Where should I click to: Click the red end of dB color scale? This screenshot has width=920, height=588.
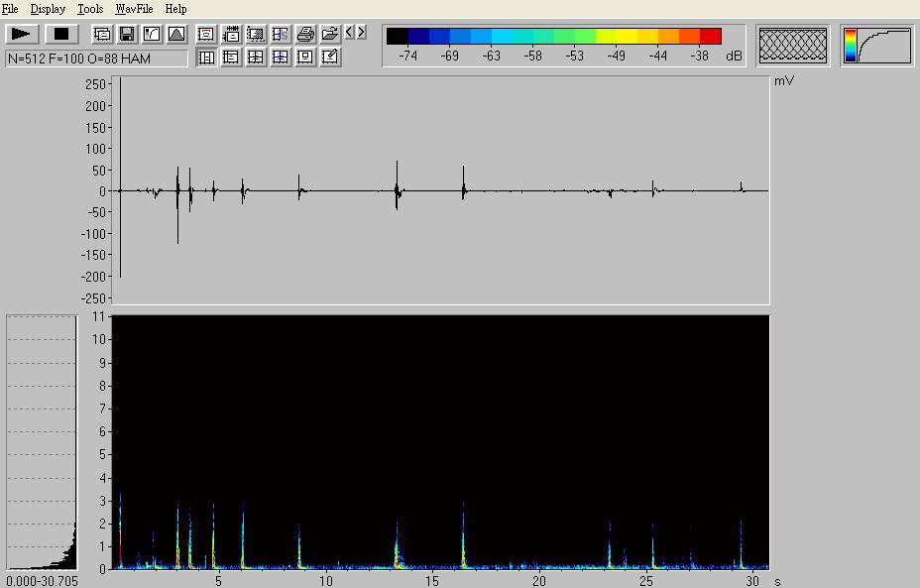(x=710, y=37)
